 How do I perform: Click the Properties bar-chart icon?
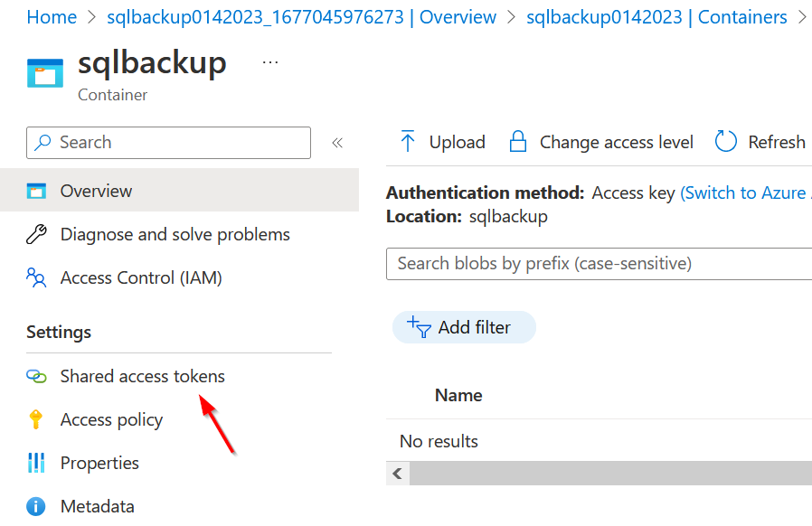(36, 463)
